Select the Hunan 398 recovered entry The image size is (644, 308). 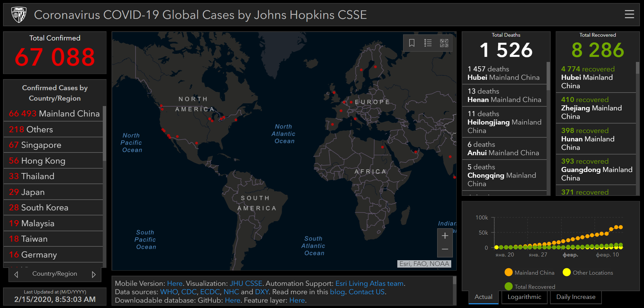point(596,139)
